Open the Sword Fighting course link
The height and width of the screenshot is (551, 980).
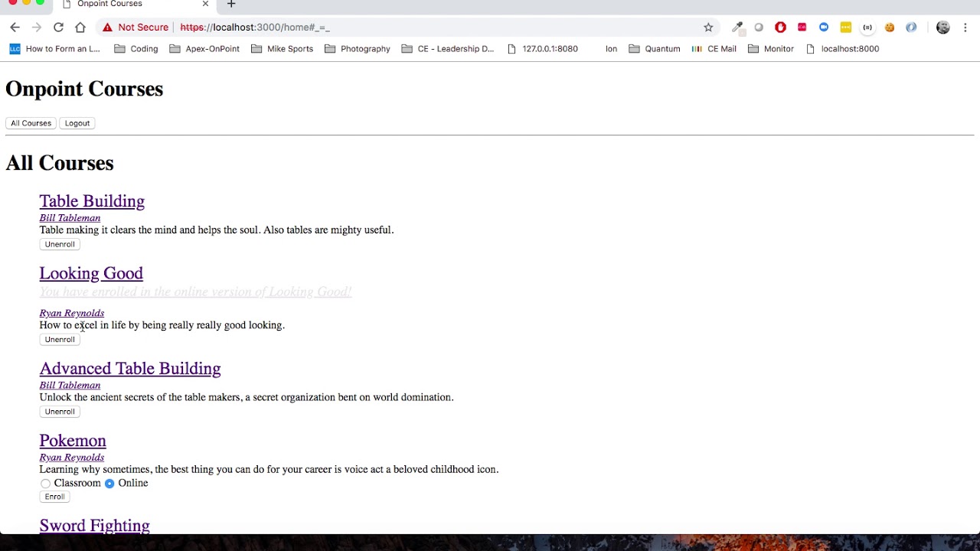coord(94,526)
